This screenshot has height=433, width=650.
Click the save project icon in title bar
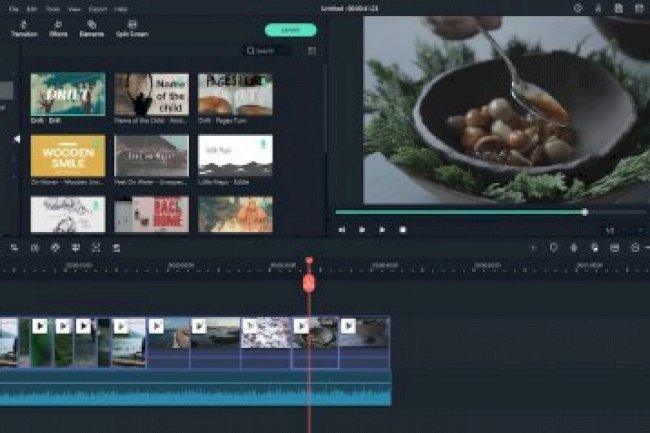(x=618, y=8)
